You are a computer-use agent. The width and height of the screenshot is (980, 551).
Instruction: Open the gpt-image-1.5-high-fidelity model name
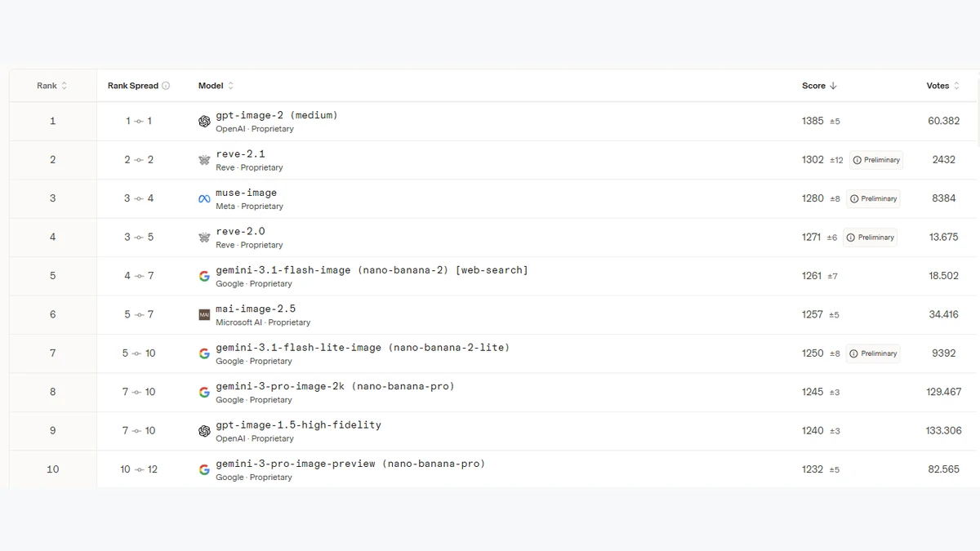(298, 425)
